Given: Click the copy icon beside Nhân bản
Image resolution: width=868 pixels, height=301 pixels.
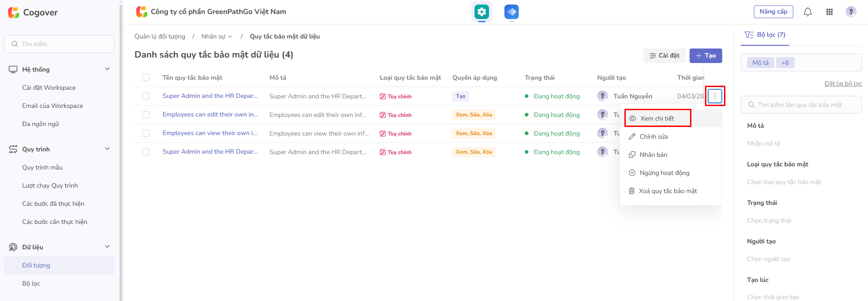Looking at the screenshot, I should click(x=632, y=155).
